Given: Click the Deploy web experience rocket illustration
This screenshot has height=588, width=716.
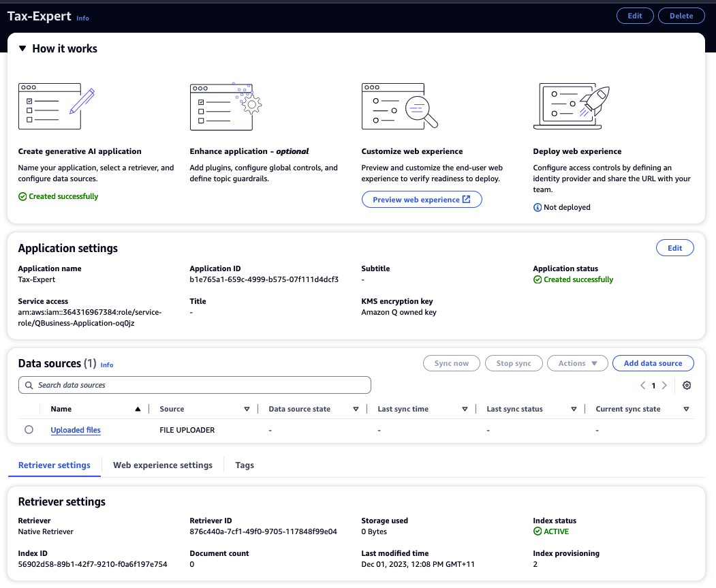Looking at the screenshot, I should [x=570, y=108].
